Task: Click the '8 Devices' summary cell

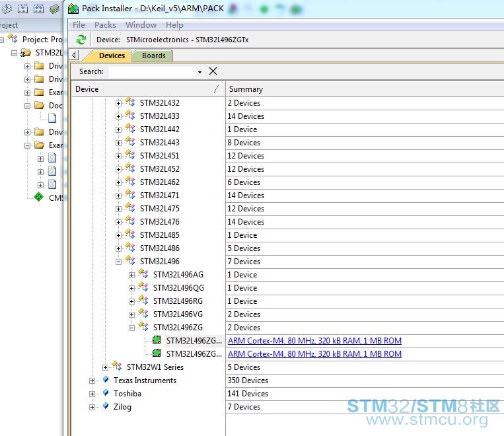Action: [365, 143]
